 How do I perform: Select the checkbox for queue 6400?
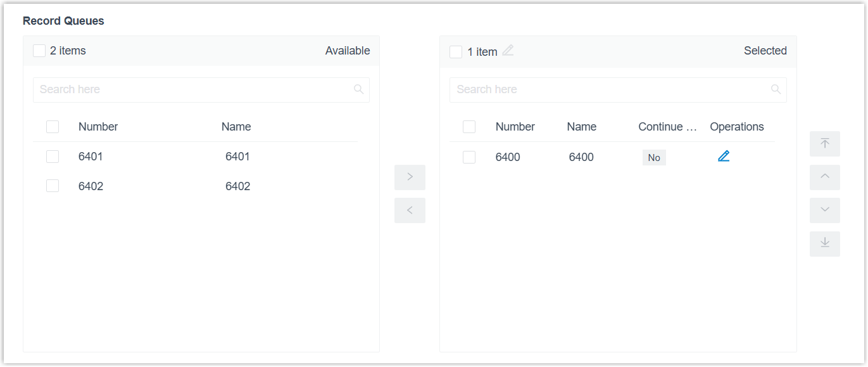[x=469, y=157]
